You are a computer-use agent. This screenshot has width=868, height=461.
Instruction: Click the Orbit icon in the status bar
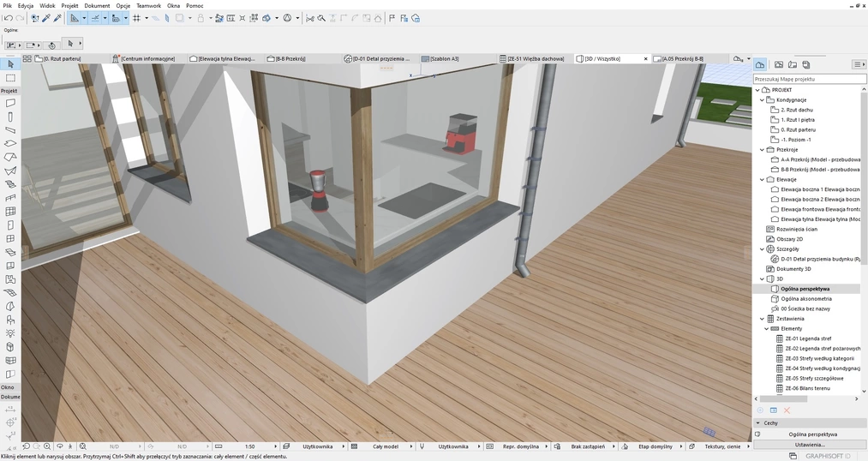(60, 446)
